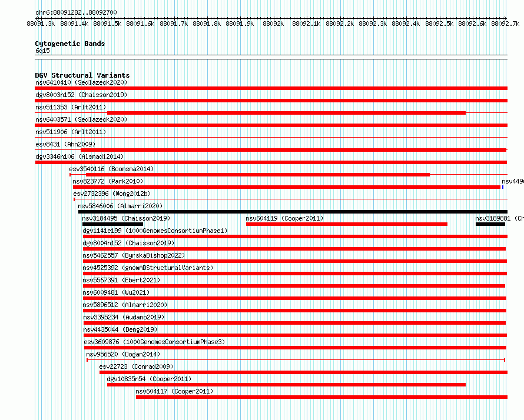Click the red bar under nsv511353 (Arlt2011)
This screenshot has width=524, height=420.
(286, 113)
